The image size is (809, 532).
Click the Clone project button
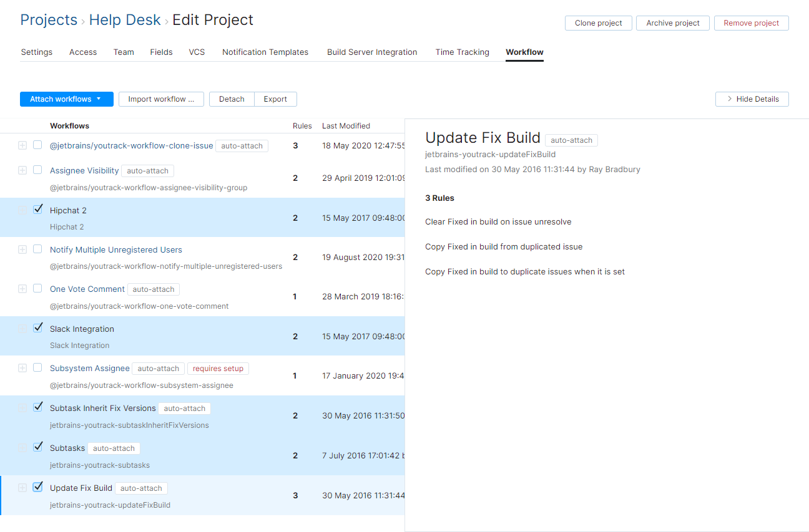pos(598,23)
